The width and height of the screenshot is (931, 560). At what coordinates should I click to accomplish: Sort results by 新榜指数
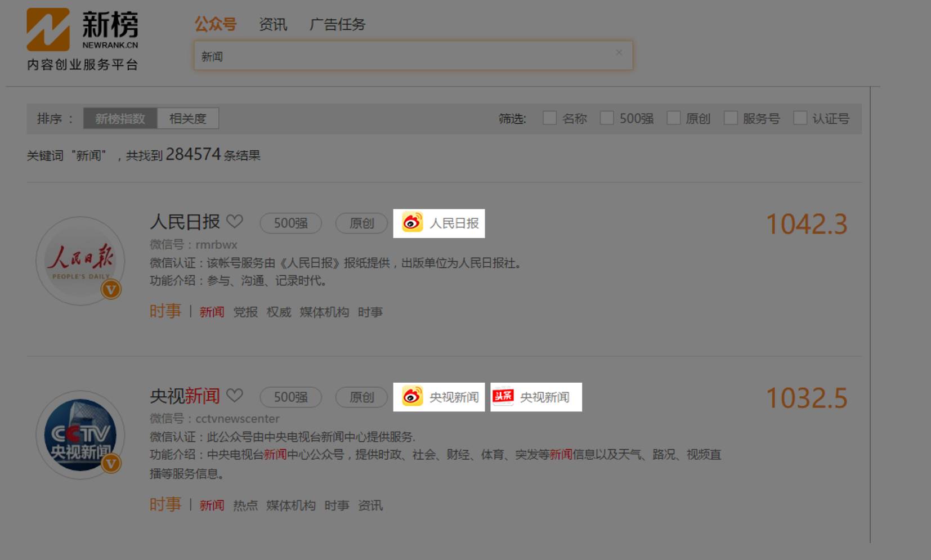120,119
